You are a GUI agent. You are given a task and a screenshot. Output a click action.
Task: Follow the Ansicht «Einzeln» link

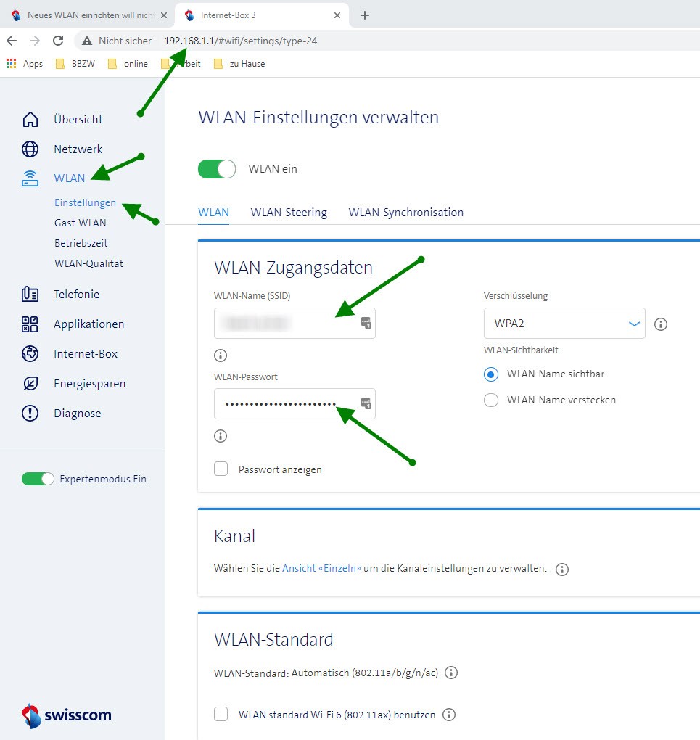pyautogui.click(x=321, y=568)
